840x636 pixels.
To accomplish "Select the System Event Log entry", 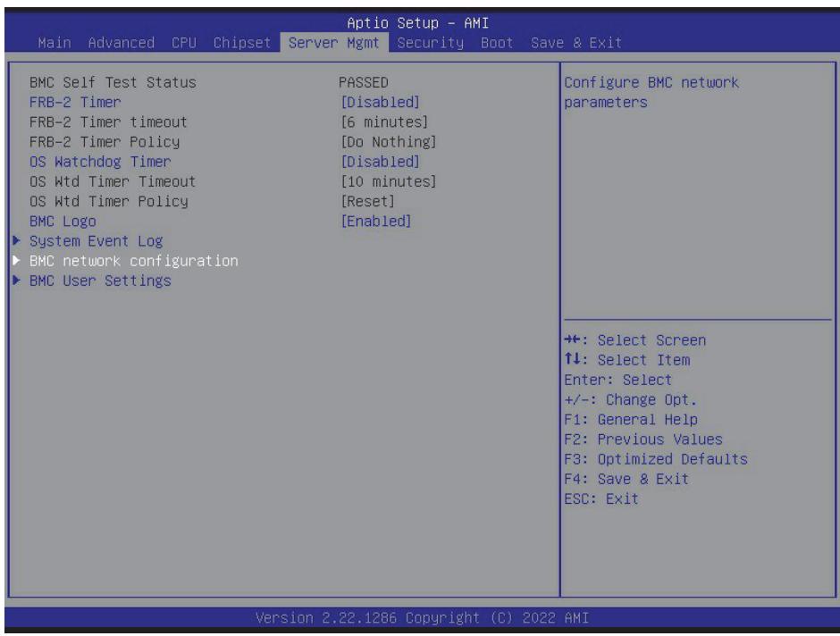I will click(96, 240).
